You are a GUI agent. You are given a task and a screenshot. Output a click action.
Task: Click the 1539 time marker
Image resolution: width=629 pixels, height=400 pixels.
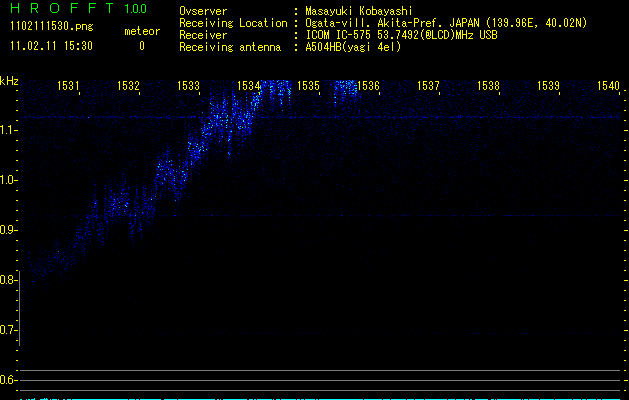pos(548,86)
